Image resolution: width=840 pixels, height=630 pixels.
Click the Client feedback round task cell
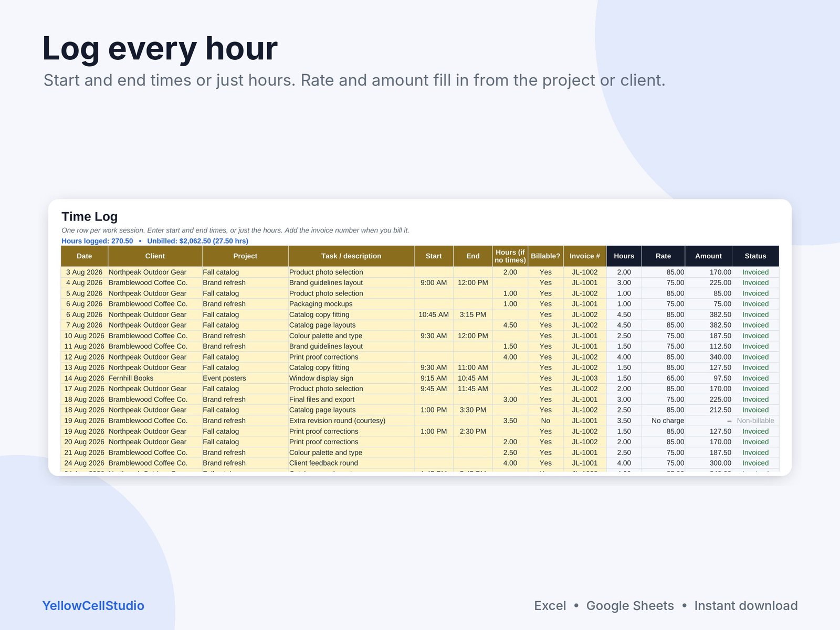click(351, 463)
